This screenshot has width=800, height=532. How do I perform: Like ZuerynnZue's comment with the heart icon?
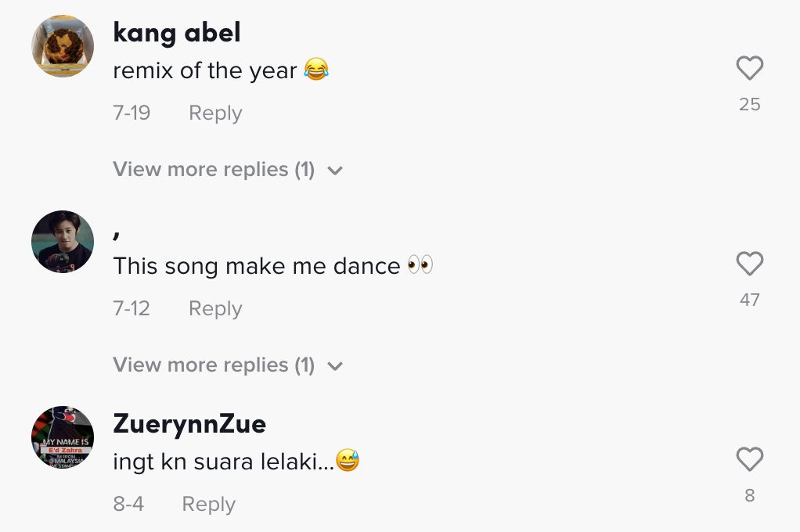pyautogui.click(x=749, y=460)
